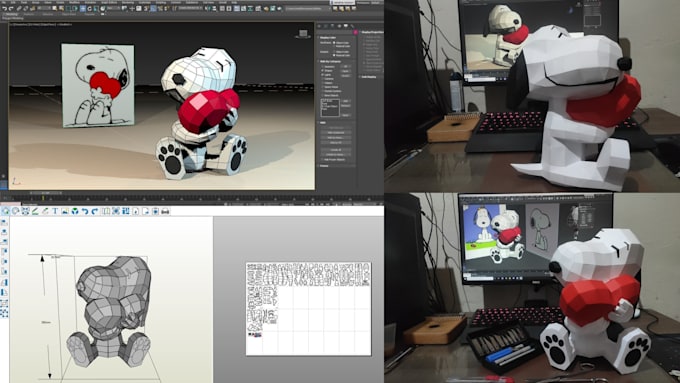Activate Select and Rotate tool
Image resolution: width=680 pixels, height=383 pixels.
pos(90,8)
